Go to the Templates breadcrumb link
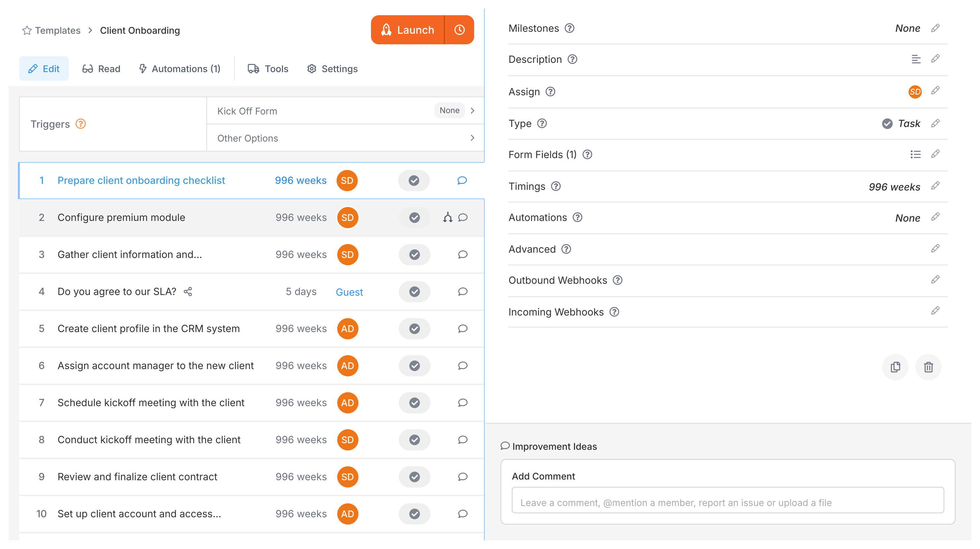Screen dimensions: 980x549 tap(58, 30)
